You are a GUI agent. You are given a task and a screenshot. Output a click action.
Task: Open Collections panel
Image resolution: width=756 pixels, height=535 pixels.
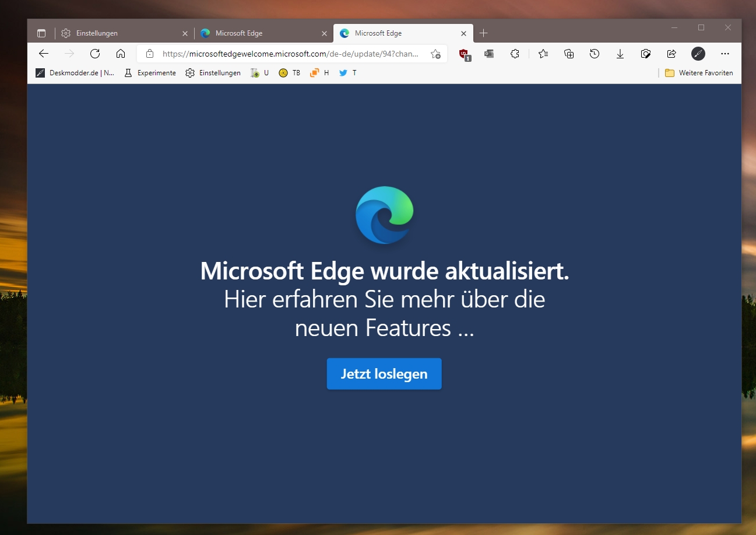569,54
